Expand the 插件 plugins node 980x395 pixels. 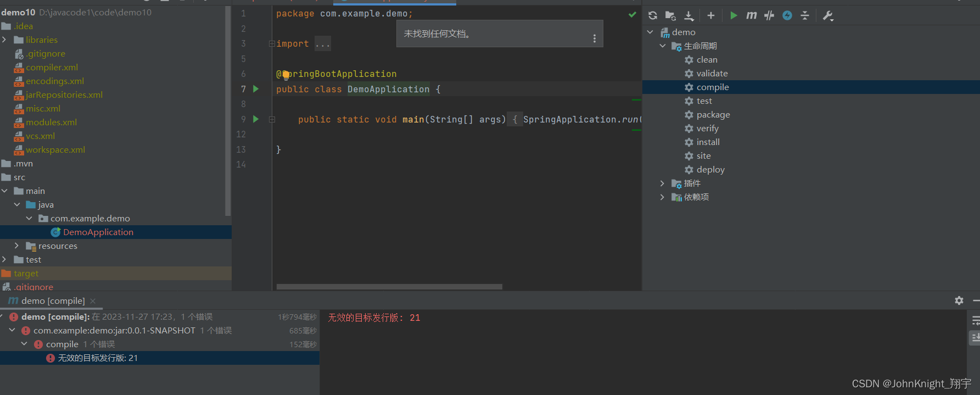(663, 183)
